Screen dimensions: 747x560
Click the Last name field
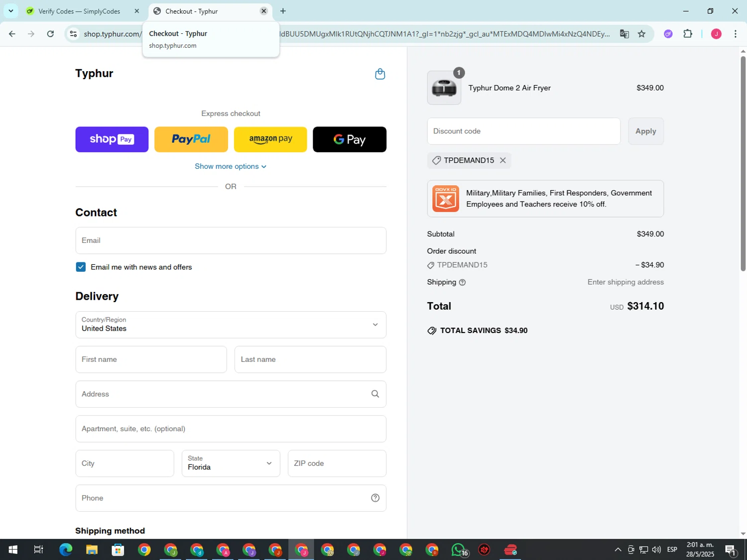310,359
